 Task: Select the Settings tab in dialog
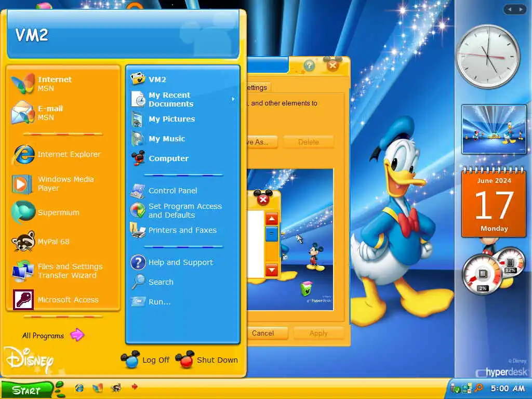(258, 87)
